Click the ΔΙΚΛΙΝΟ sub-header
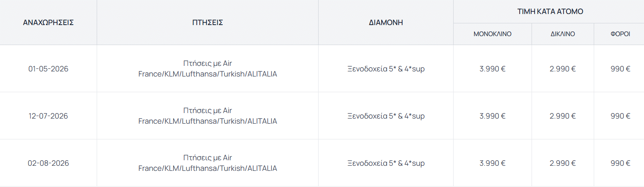The width and height of the screenshot is (644, 187). pyautogui.click(x=563, y=34)
